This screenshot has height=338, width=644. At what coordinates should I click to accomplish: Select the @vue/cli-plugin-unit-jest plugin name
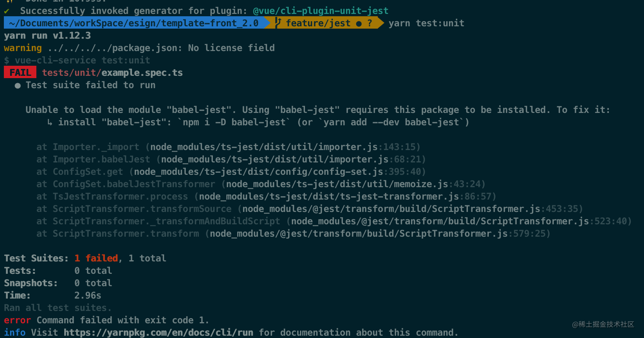coord(320,11)
